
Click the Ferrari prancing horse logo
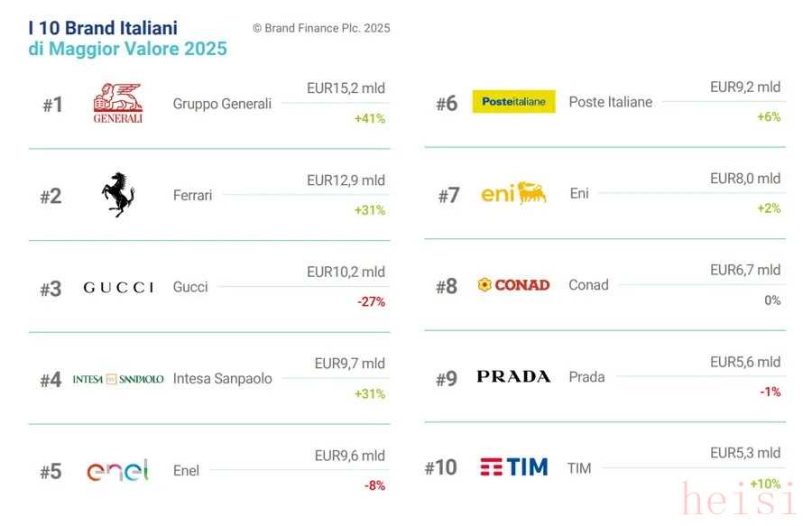[117, 195]
